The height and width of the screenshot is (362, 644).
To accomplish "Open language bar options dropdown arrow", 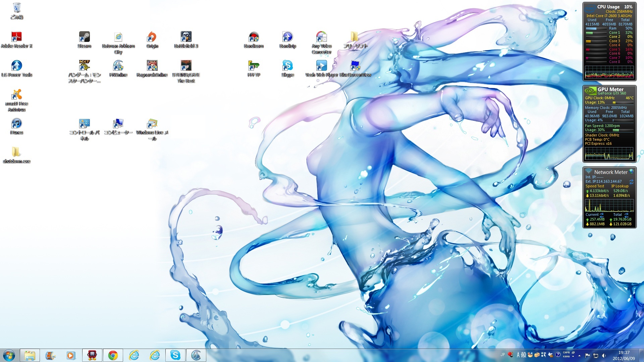I will pos(573,357).
